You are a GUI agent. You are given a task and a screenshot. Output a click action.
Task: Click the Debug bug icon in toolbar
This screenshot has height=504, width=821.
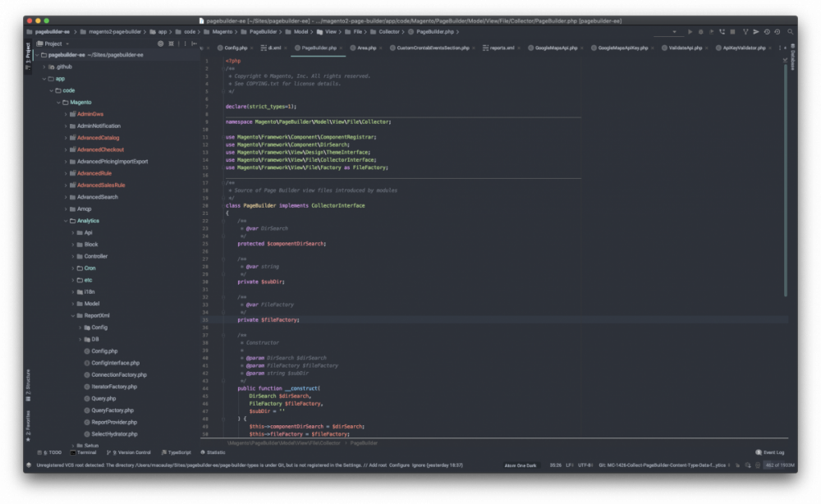tap(700, 32)
